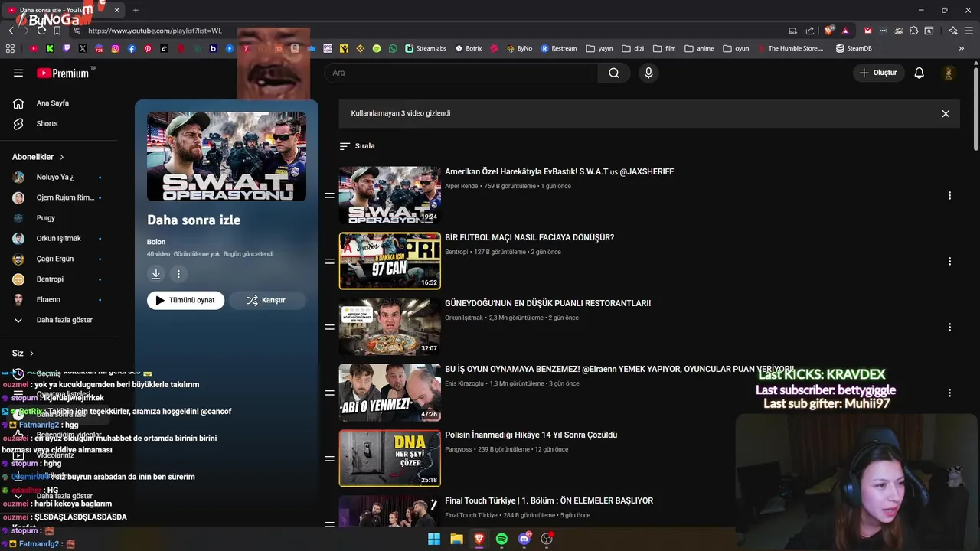Open the 'film' bookmarks folder
The image size is (980, 551).
[x=664, y=48]
